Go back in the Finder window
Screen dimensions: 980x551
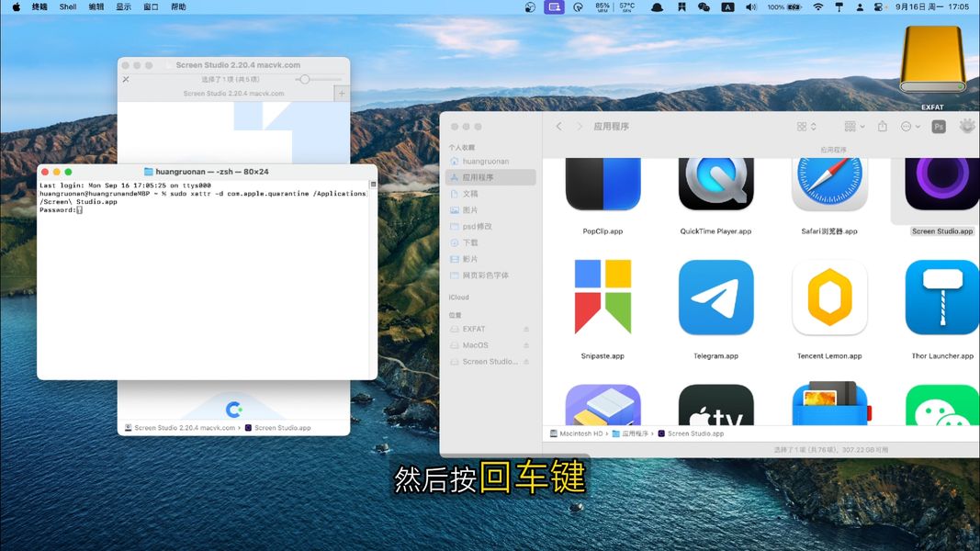point(558,126)
